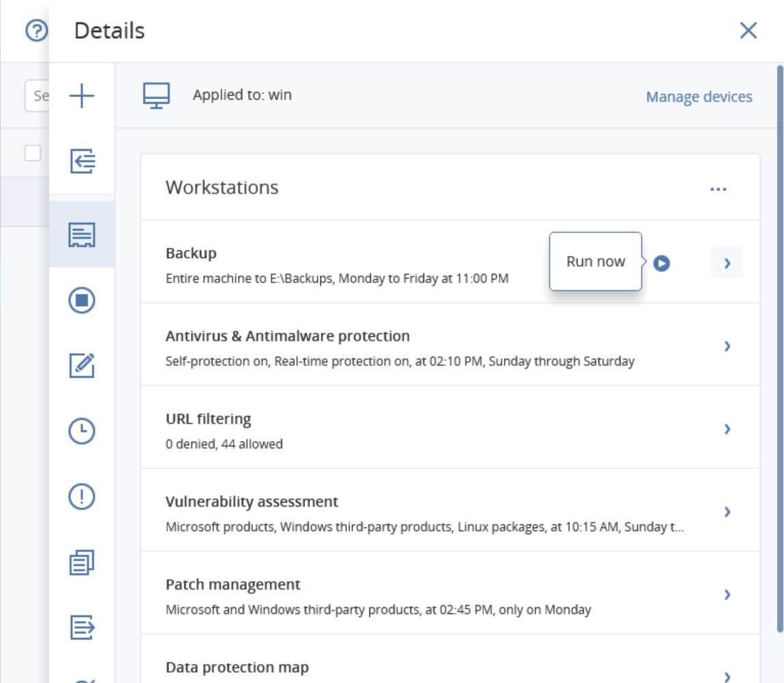784x683 pixels.
Task: Click the edit pencil icon in sidebar
Action: click(82, 365)
